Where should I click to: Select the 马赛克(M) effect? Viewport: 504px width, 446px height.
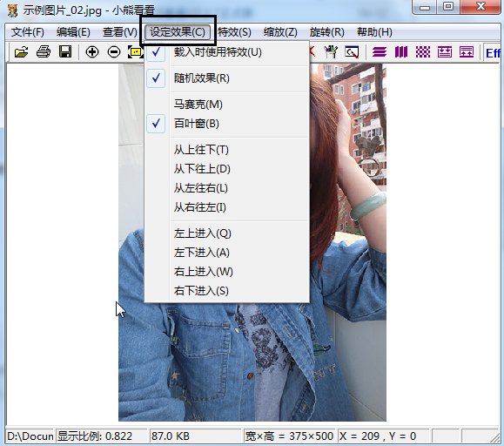point(226,105)
